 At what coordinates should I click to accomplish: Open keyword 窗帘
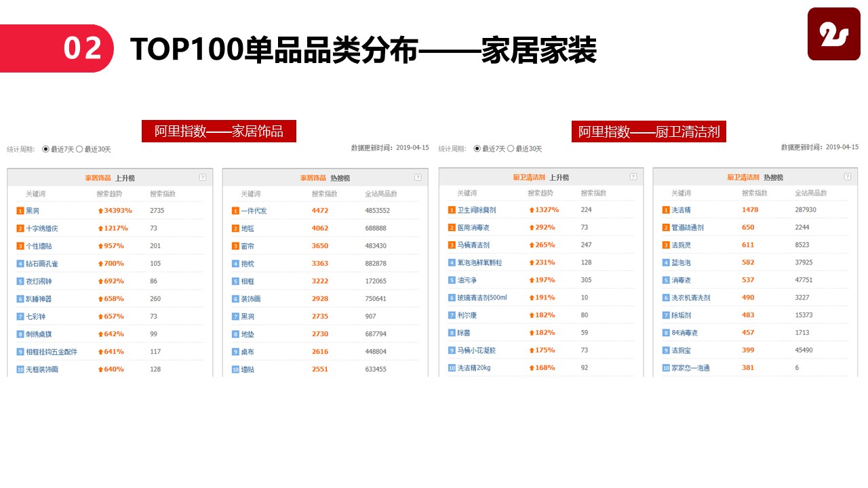(248, 246)
